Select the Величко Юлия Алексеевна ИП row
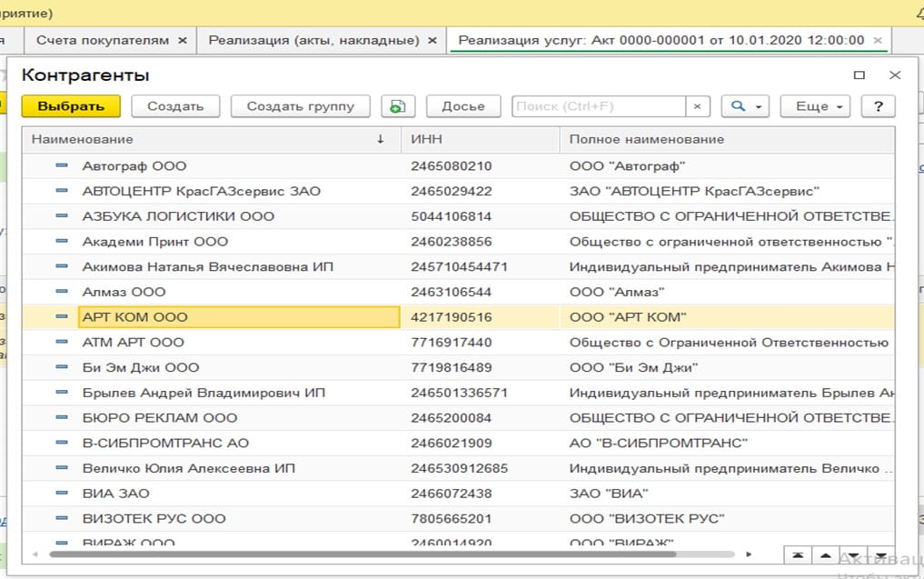The image size is (924, 579). coord(459,467)
